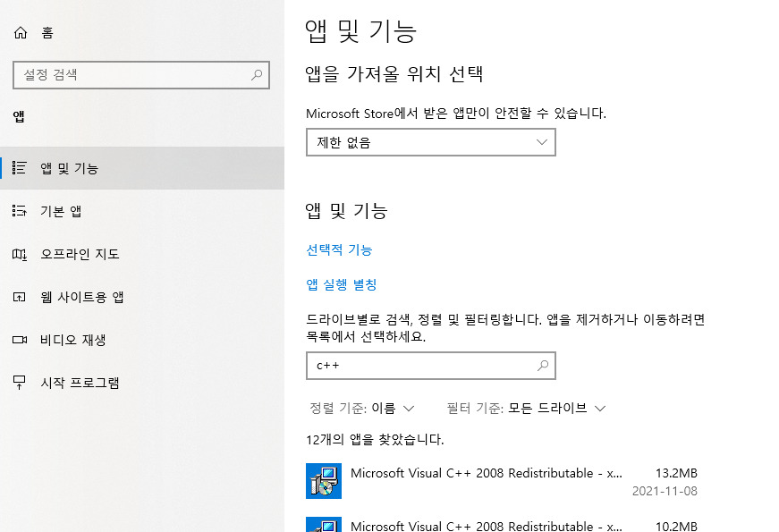Open the 정렬 기준: 이름 sort dropdown

[361, 409]
